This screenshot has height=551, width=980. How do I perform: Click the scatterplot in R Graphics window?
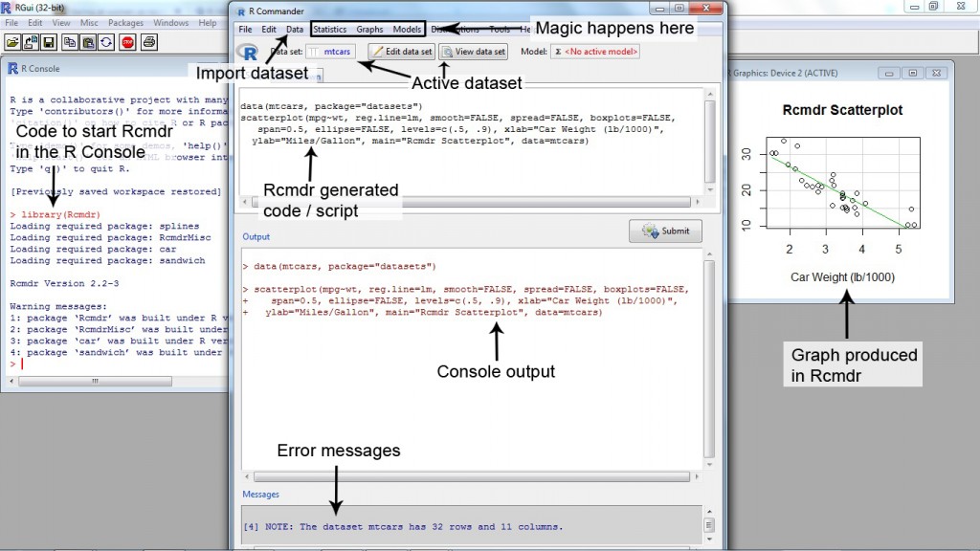point(842,182)
